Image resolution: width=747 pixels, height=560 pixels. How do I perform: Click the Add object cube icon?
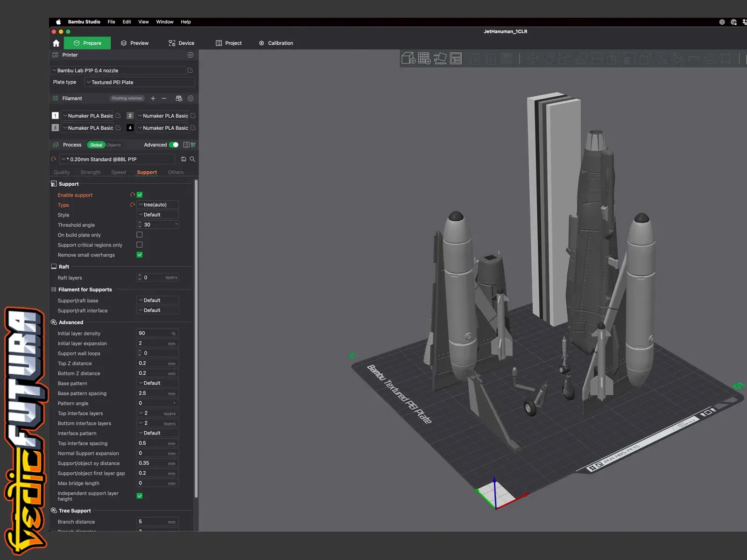tap(409, 58)
